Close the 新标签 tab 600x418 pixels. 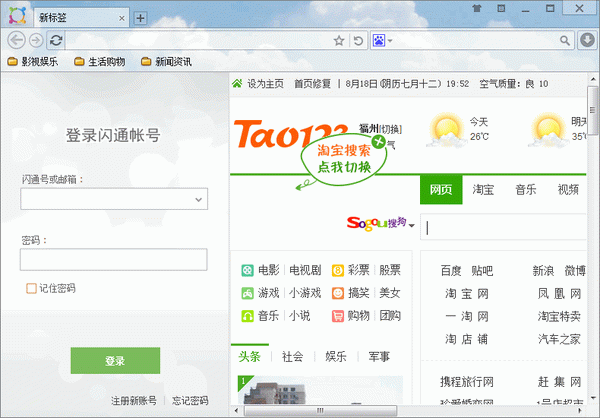(122, 18)
